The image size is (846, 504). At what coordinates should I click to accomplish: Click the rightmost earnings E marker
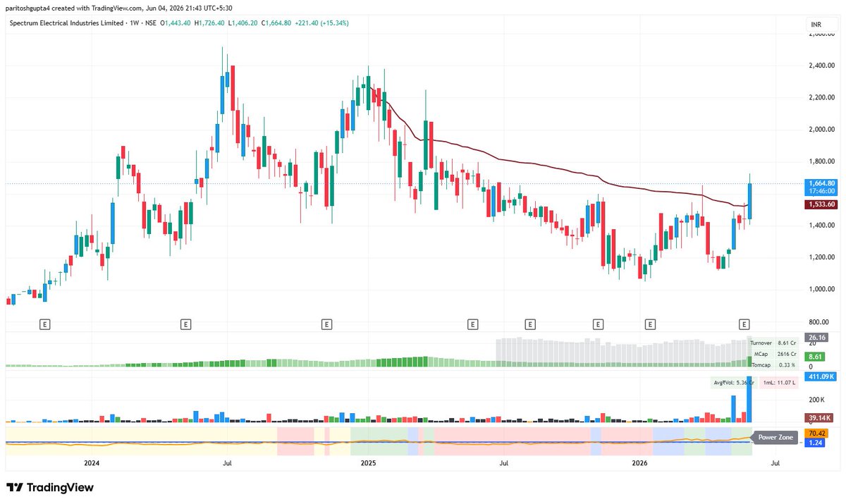(744, 324)
